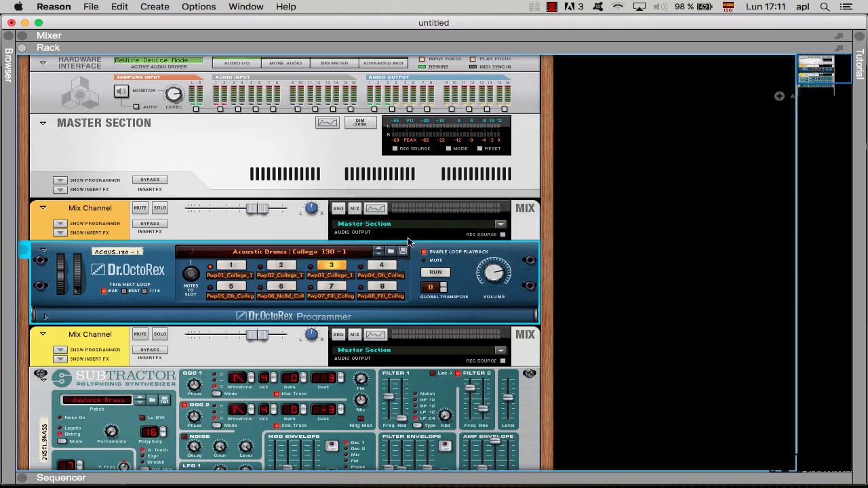Open Spotlight search in menu bar
The height and width of the screenshot is (488, 868).
click(x=825, y=7)
